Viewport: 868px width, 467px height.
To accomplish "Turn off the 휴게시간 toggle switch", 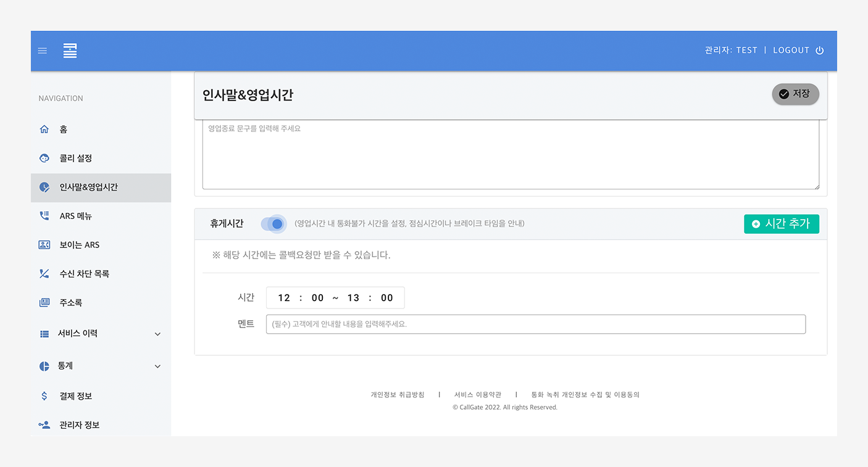I will point(273,224).
